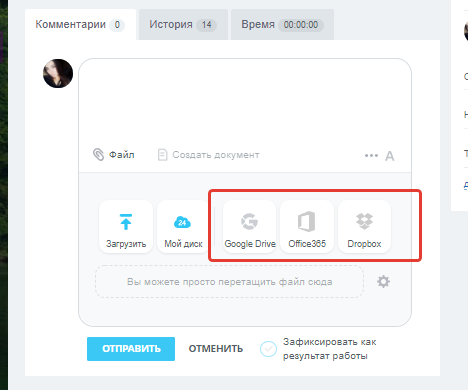Click the user avatar next to comment box

click(58, 74)
